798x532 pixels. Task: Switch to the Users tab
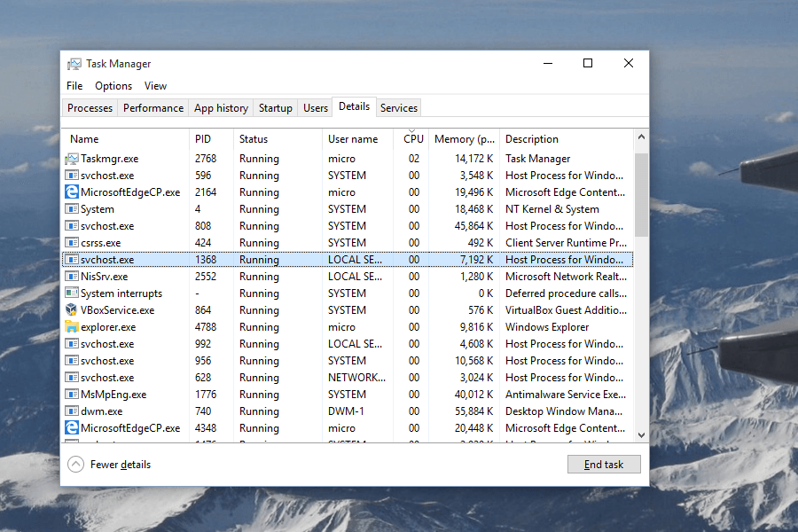[316, 108]
